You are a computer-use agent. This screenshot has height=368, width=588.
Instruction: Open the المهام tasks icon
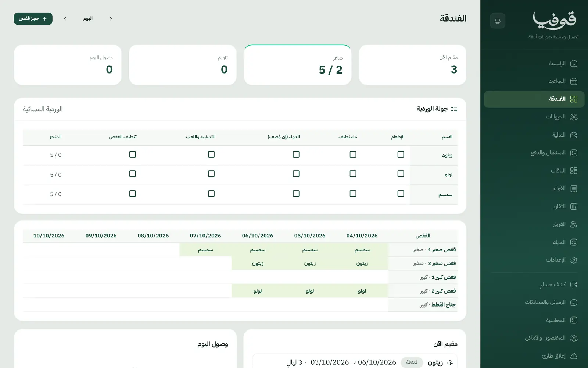pyautogui.click(x=574, y=242)
